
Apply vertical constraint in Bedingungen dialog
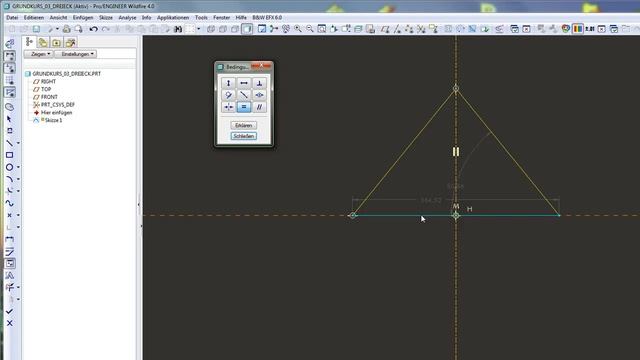229,83
